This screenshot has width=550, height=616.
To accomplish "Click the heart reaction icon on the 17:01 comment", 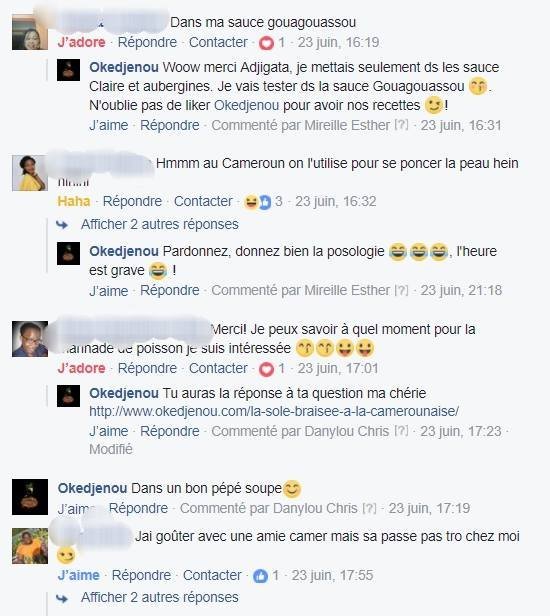I will click(266, 369).
